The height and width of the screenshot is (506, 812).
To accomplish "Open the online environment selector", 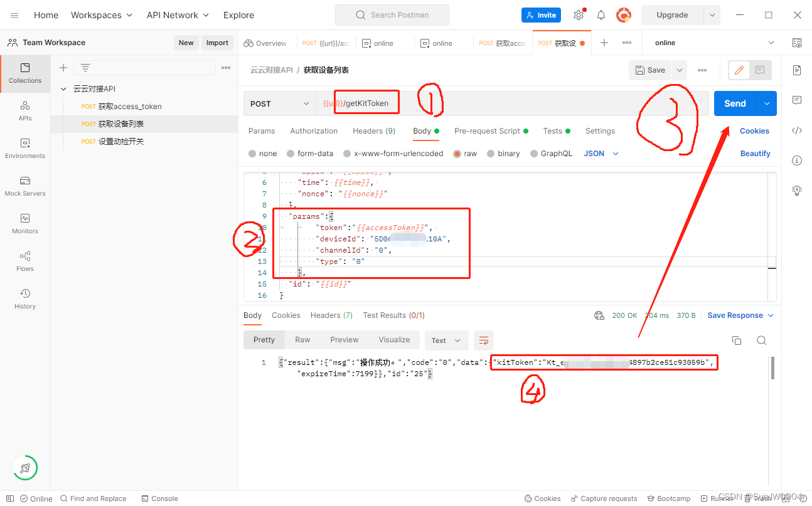I will (714, 43).
